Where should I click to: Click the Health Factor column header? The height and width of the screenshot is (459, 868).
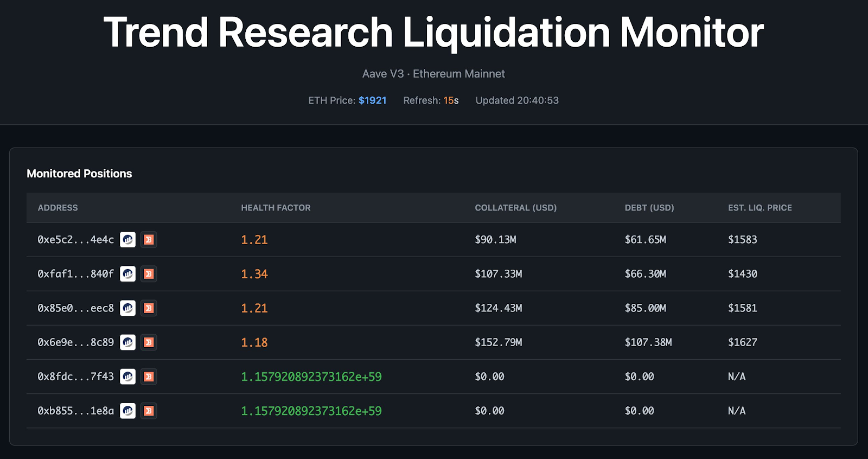tap(276, 208)
